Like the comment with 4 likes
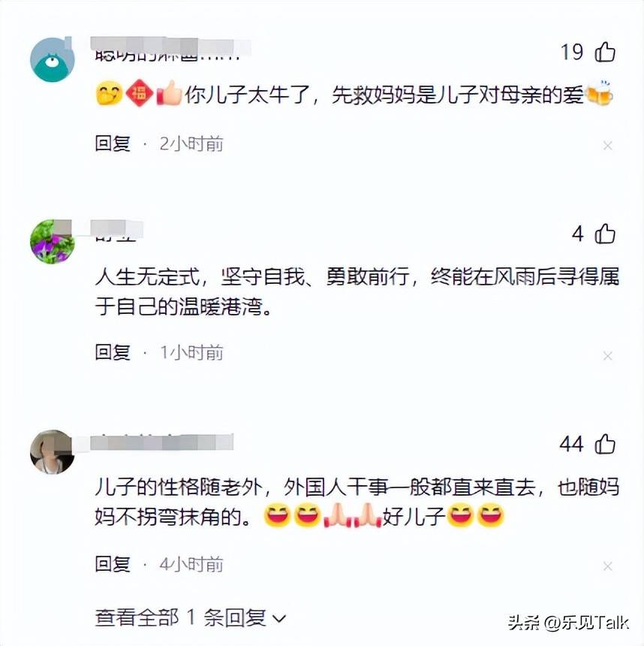 click(x=605, y=234)
